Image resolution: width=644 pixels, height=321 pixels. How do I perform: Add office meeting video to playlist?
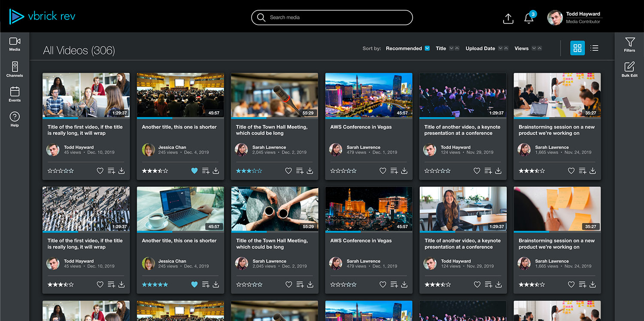(111, 171)
